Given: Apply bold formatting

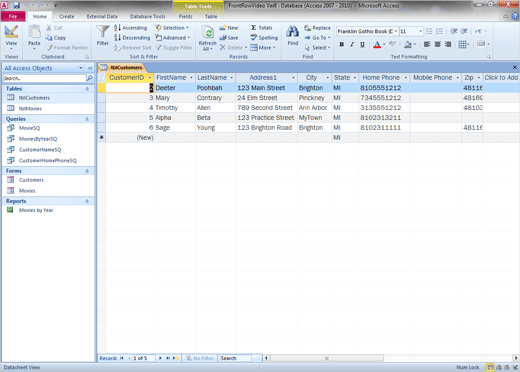Looking at the screenshot, I should [x=342, y=44].
